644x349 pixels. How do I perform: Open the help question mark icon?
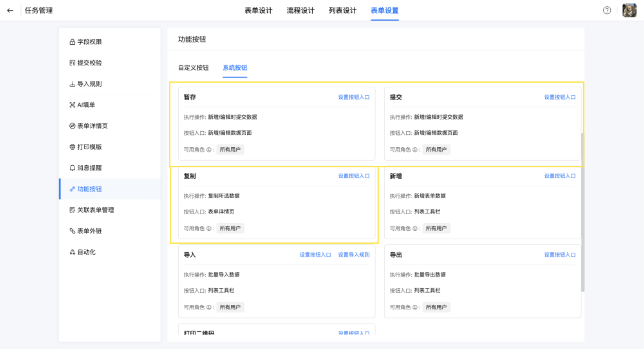(607, 11)
